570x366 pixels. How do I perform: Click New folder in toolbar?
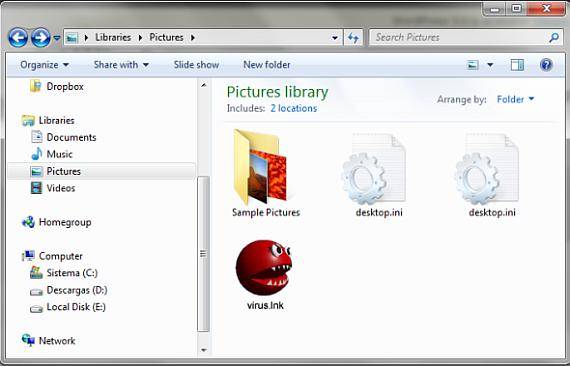[x=267, y=65]
